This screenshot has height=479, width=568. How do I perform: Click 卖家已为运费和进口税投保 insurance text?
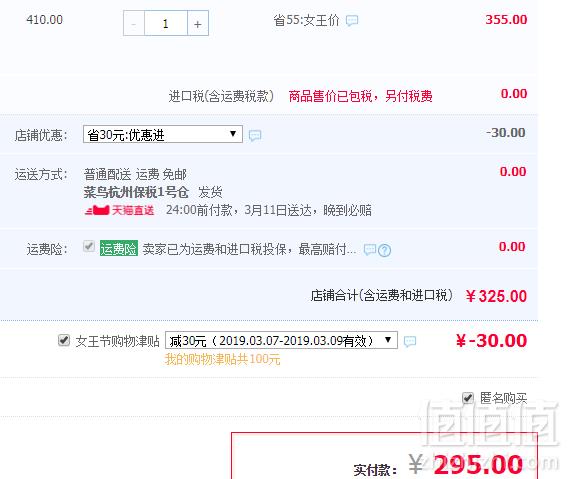pos(249,249)
